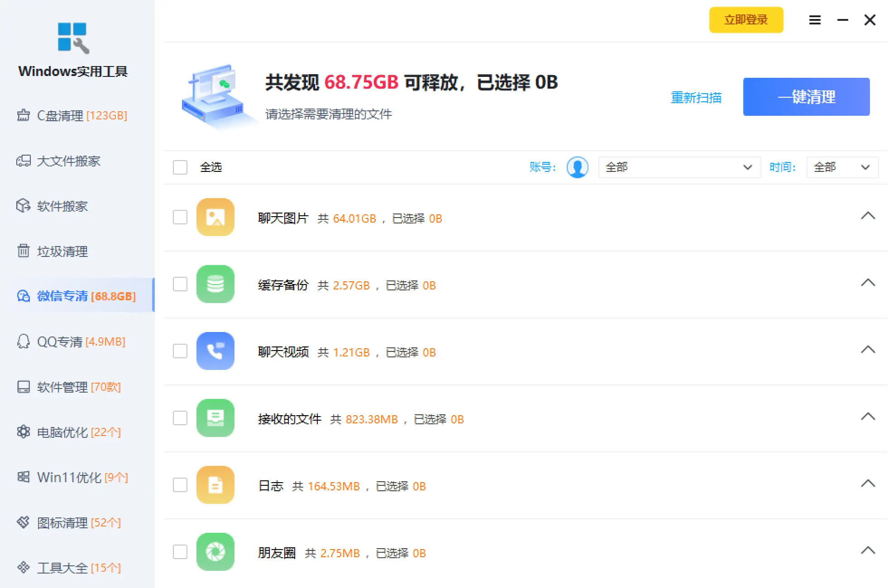Screen dimensions: 889x588
Task: Click the yellow 立即登录 login button
Action: [746, 20]
